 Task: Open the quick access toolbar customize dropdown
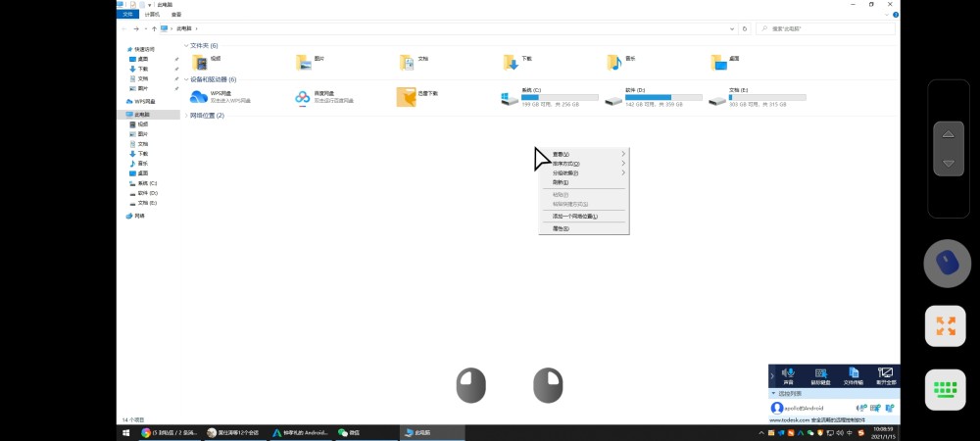tap(149, 4)
